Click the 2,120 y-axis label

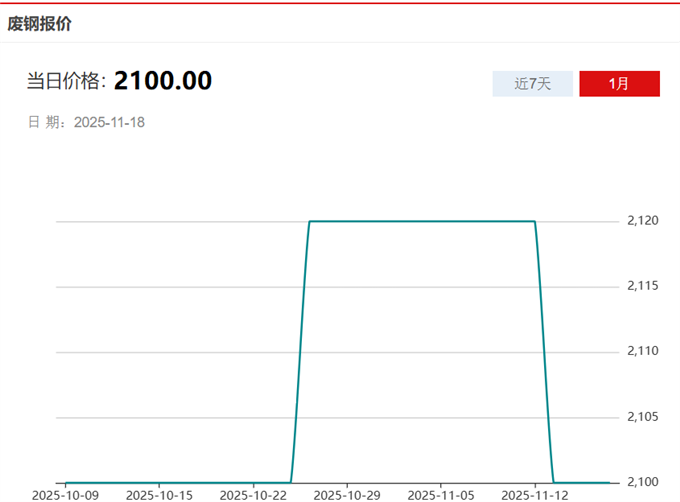[x=642, y=221]
